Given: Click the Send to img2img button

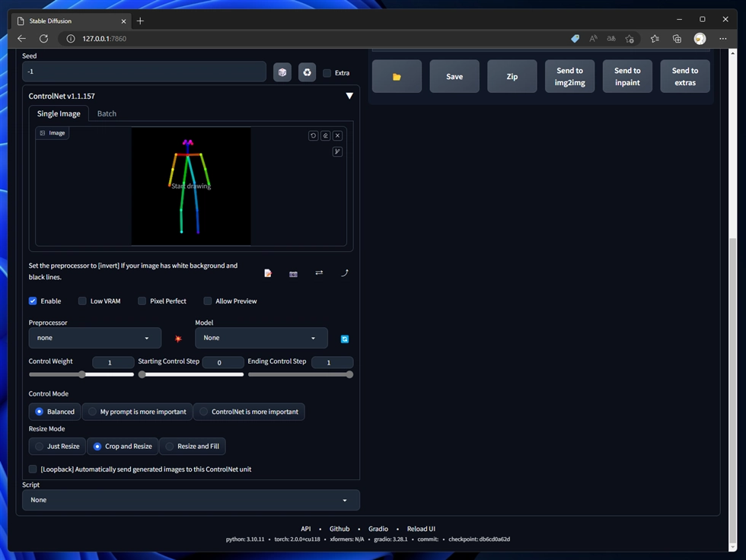Looking at the screenshot, I should (x=569, y=76).
